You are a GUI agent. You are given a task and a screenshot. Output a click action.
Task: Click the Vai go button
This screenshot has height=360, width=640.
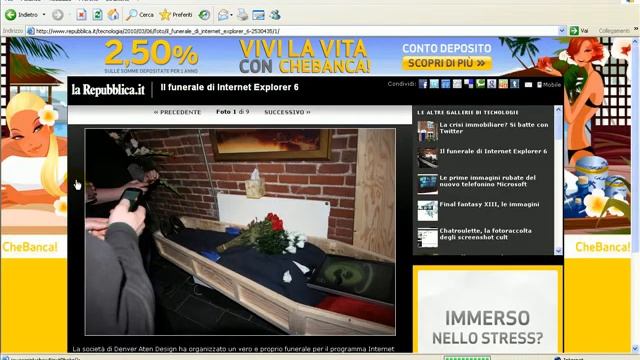(x=579, y=31)
